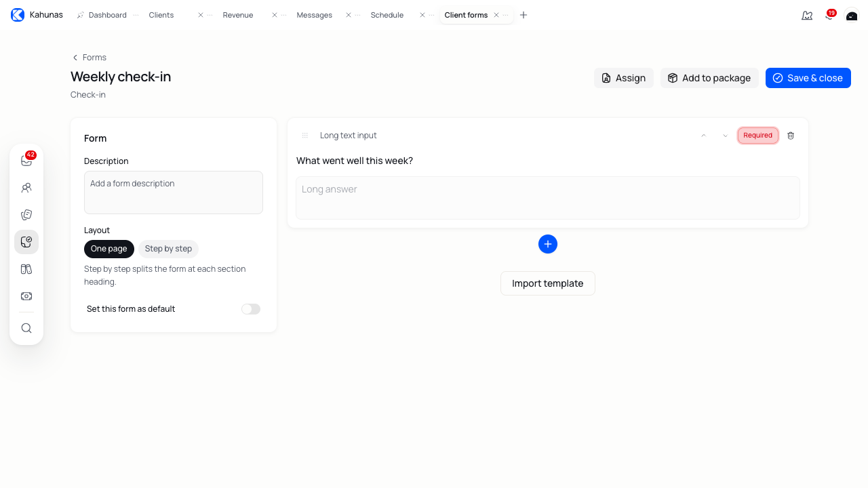Switch to the Messages tab
The image size is (868, 488).
coord(315,15)
